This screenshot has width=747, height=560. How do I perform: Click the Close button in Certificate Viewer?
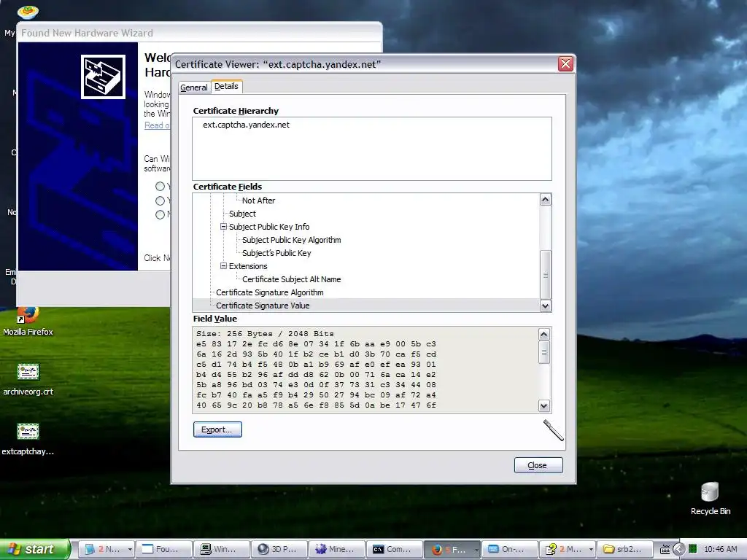(538, 465)
